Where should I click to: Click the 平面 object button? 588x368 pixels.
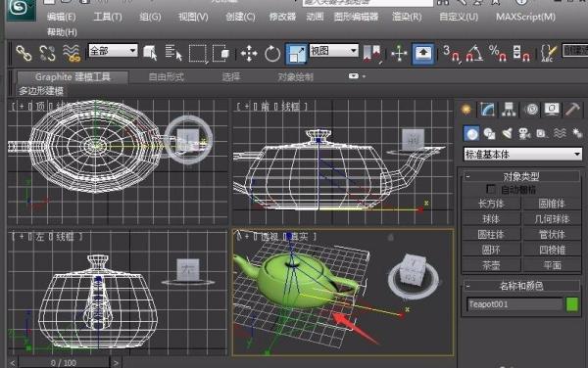coord(552,265)
